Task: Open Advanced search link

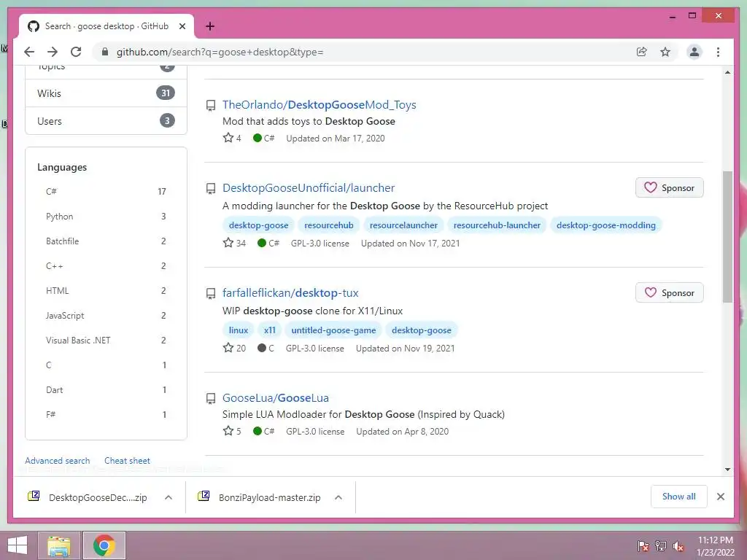Action: pyautogui.click(x=57, y=461)
